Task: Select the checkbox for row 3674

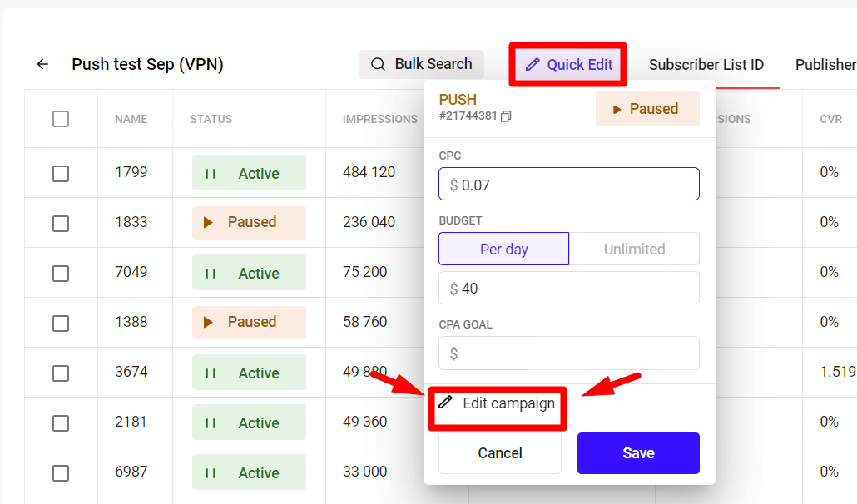Action: [x=61, y=373]
